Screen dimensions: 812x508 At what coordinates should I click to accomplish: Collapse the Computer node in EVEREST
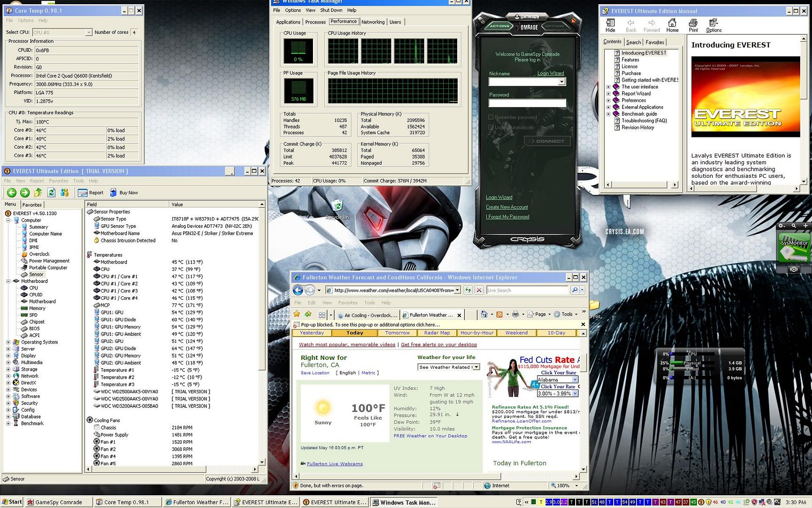coord(8,220)
